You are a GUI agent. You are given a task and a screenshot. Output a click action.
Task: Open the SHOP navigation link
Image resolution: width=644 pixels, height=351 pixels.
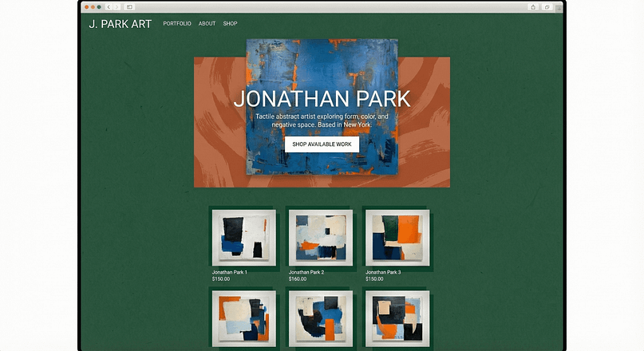pyautogui.click(x=230, y=24)
